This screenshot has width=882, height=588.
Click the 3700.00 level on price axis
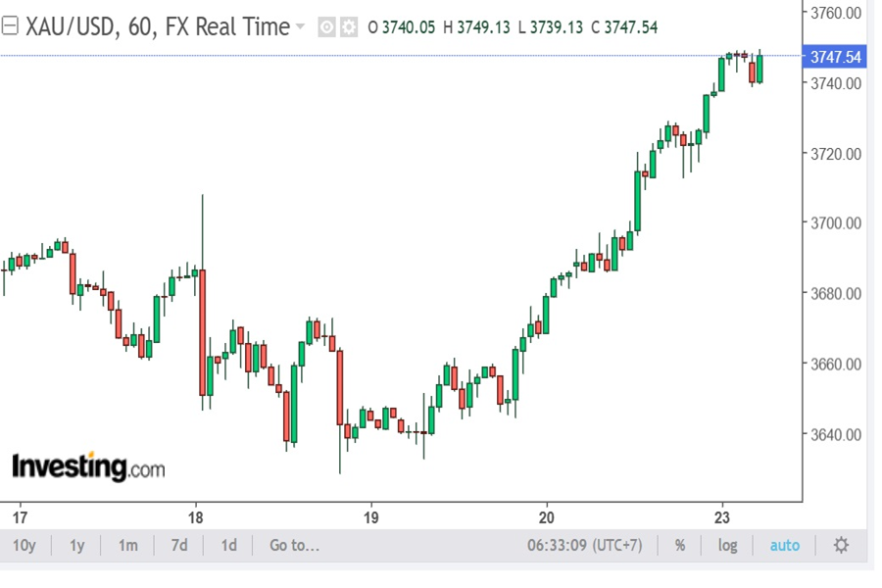coord(836,223)
